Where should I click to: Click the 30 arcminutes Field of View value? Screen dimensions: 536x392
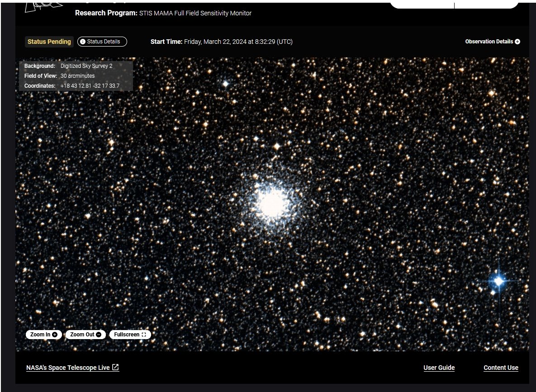pos(77,76)
